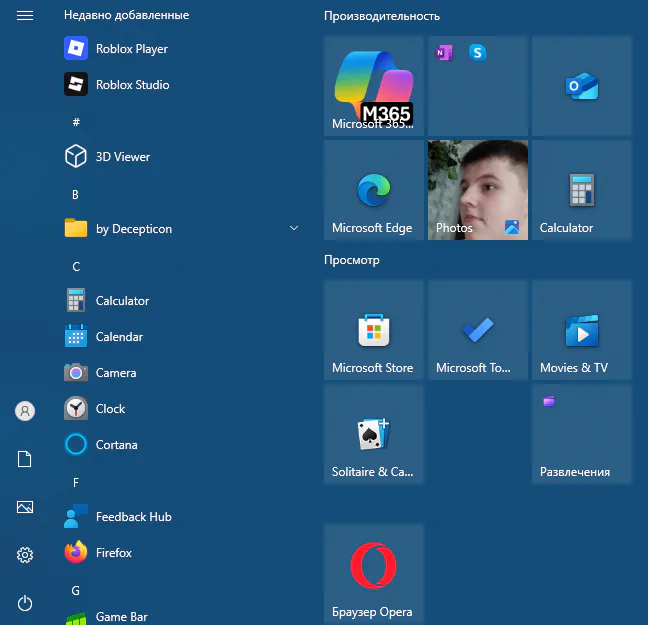Open the Calculator tile
The width and height of the screenshot is (648, 625).
tap(582, 190)
